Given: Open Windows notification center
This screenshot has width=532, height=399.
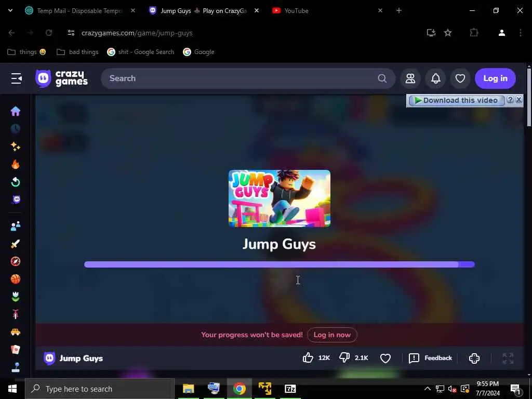Looking at the screenshot, I should (x=515, y=389).
